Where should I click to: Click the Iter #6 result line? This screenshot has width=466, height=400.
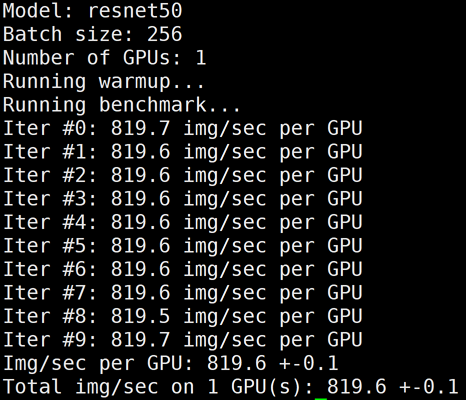pos(183,269)
